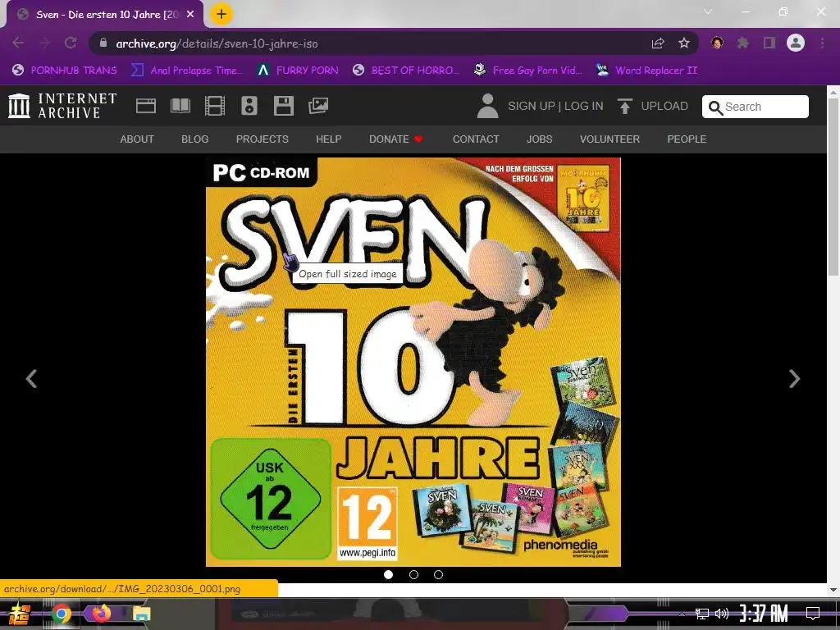Open the tab search chevron
Image resolution: width=840 pixels, height=630 pixels.
click(x=708, y=11)
